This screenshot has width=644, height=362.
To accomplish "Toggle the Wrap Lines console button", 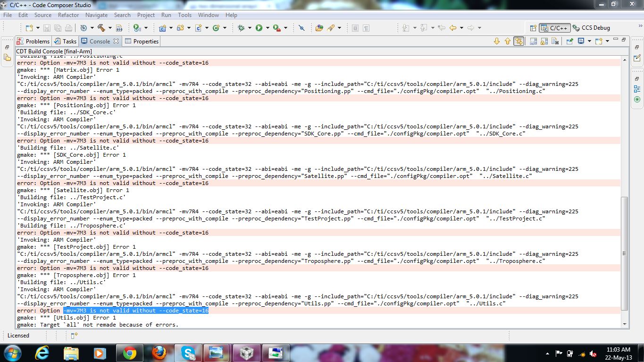I will [519, 41].
